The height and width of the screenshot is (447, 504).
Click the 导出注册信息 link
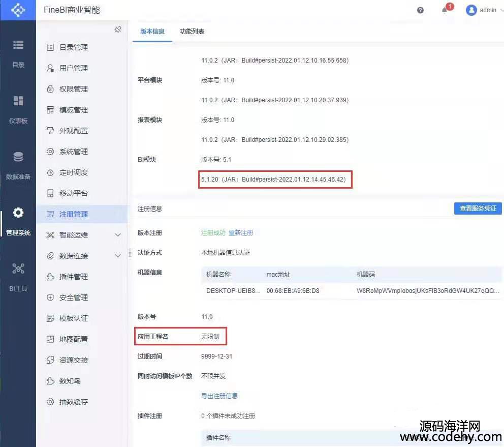(x=219, y=396)
